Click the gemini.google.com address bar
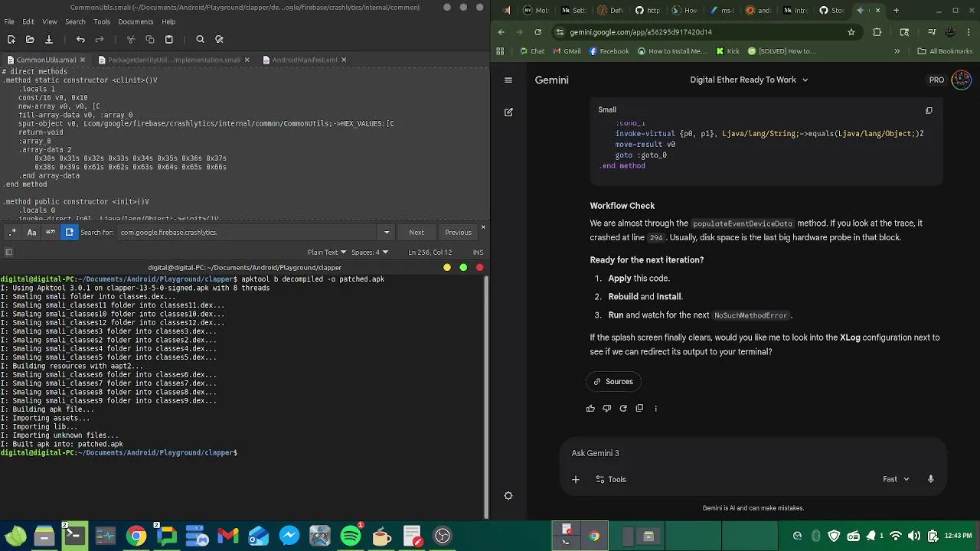Screen dimensions: 980x551 tap(697, 32)
